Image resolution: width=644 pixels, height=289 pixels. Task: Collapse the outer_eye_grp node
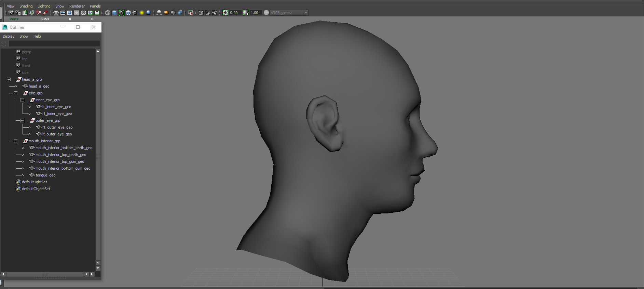coord(23,120)
